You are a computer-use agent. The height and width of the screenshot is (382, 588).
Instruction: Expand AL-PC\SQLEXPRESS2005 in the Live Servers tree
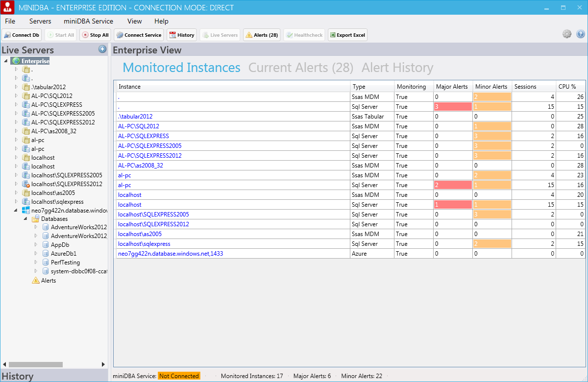coord(16,113)
